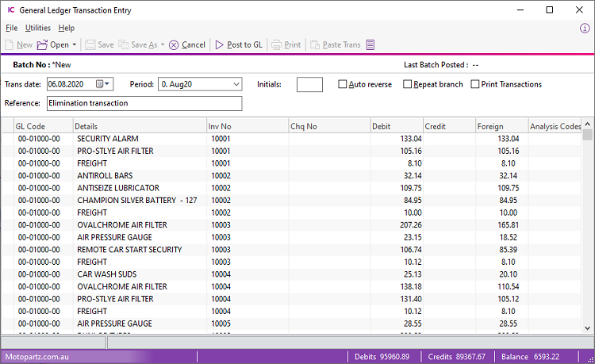Screen dimensions: 595x364
Task: Click the Cancel circle-X icon
Action: pos(174,45)
